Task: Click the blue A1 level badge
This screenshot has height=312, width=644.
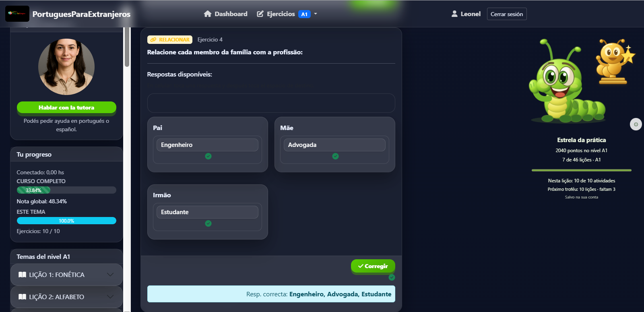Action: [304, 14]
